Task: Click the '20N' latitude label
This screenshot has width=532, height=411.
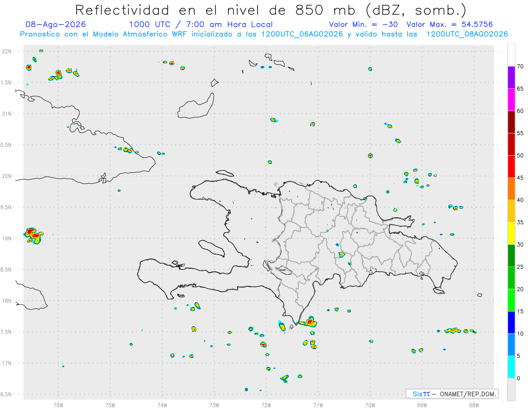Action: (7, 176)
